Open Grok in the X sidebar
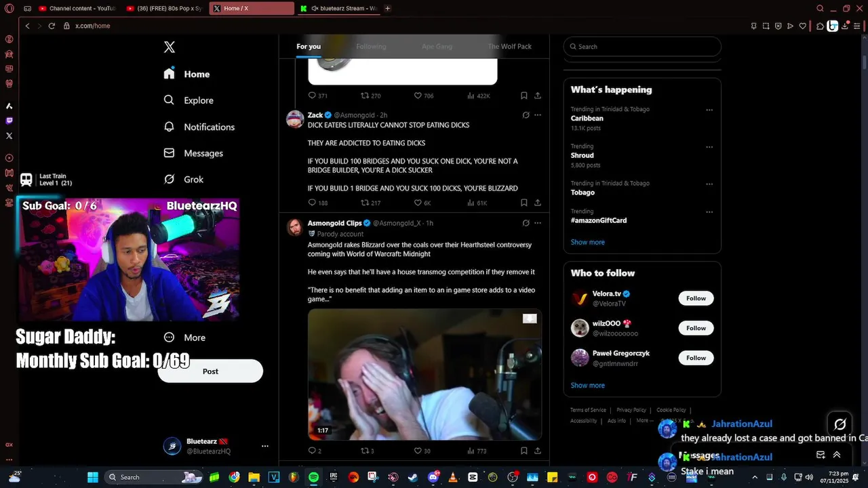868x488 pixels. 184,180
